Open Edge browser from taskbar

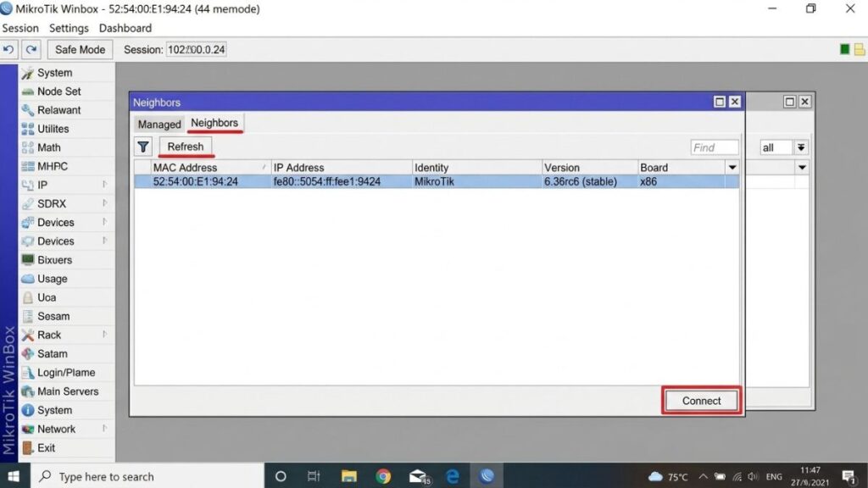pyautogui.click(x=453, y=476)
